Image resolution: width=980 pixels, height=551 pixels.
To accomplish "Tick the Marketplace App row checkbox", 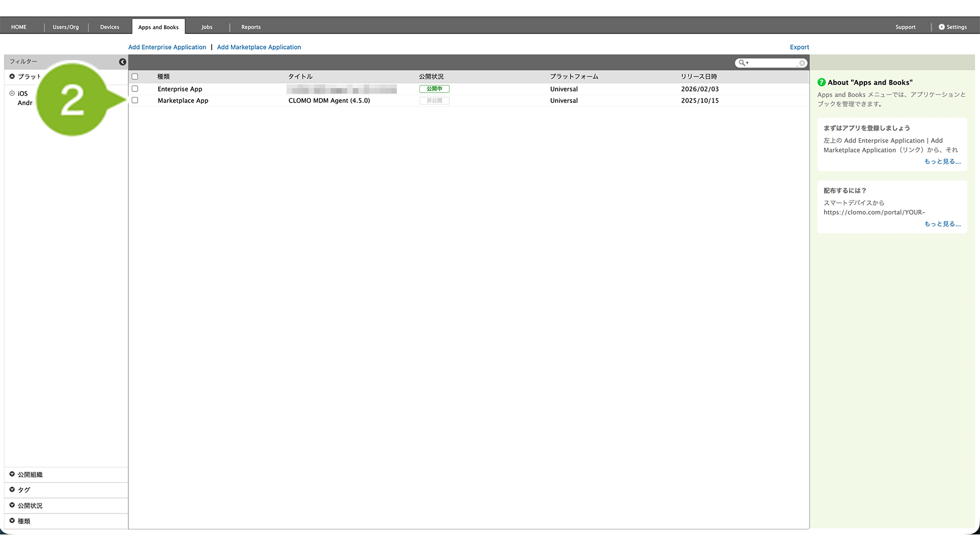I will click(135, 100).
